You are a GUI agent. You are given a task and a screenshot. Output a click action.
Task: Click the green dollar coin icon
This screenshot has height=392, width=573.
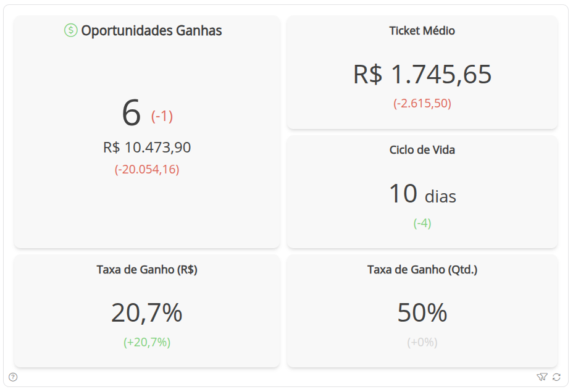coord(71,30)
